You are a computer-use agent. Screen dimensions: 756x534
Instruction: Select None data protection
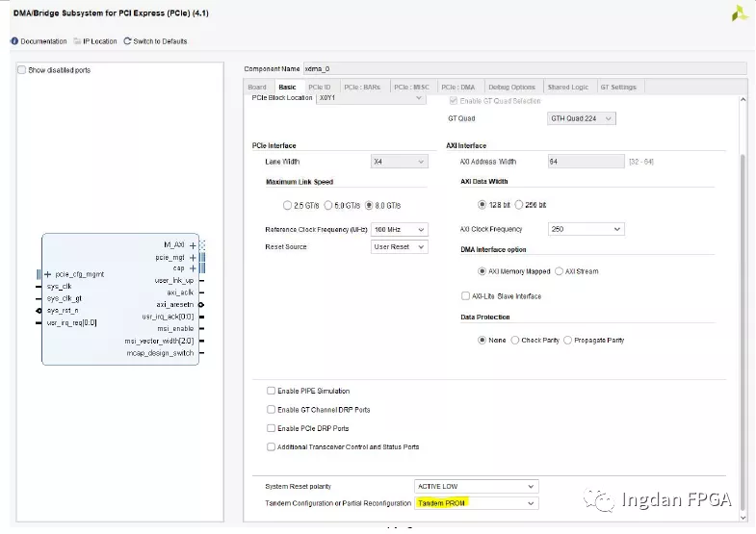[482, 341]
